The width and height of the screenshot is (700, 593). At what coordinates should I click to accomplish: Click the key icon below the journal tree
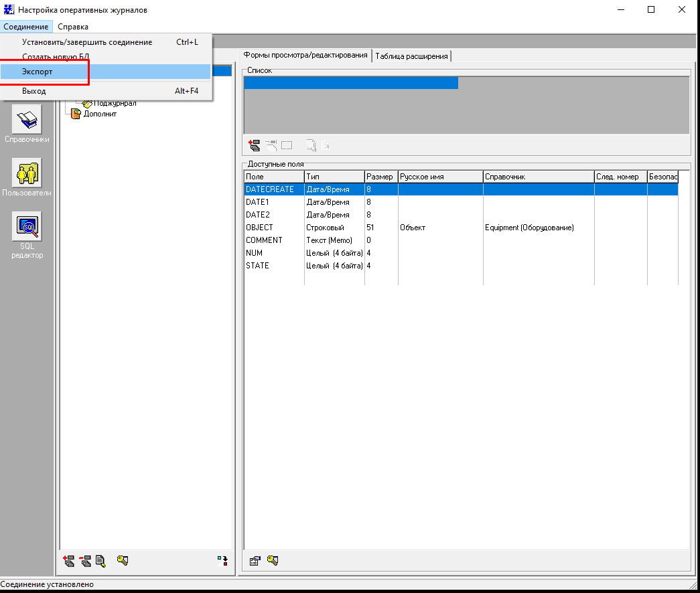[122, 561]
